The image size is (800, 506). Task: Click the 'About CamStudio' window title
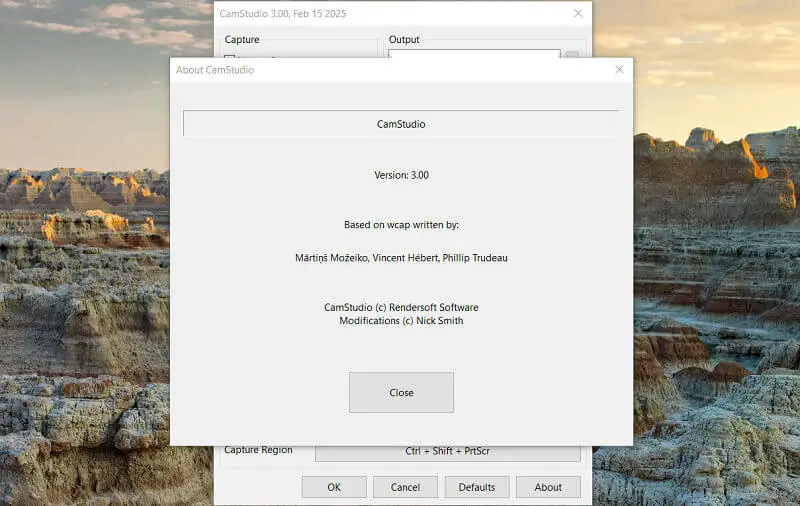point(215,70)
